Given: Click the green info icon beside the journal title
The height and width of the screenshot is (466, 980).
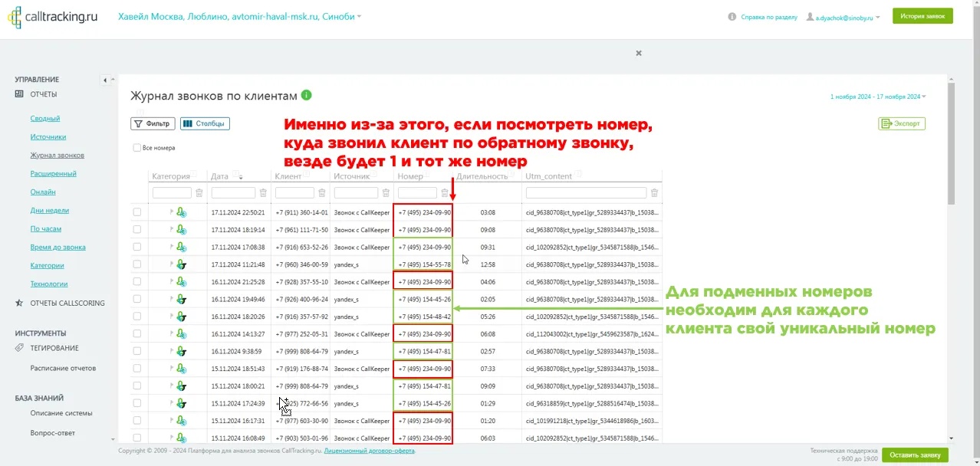Looking at the screenshot, I should [307, 96].
